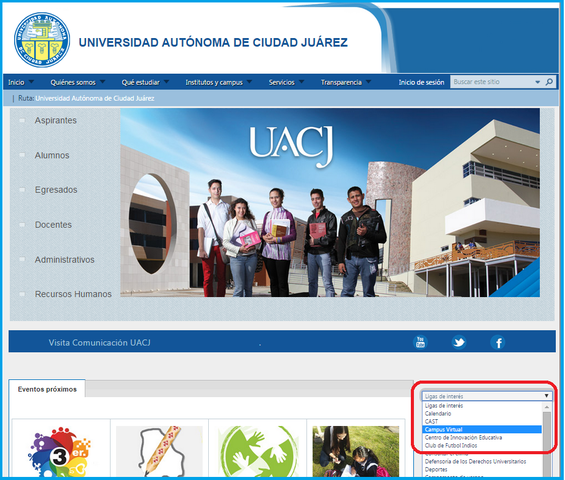This screenshot has width=565, height=480.
Task: Expand the Qué estudiar menu
Action: point(145,82)
